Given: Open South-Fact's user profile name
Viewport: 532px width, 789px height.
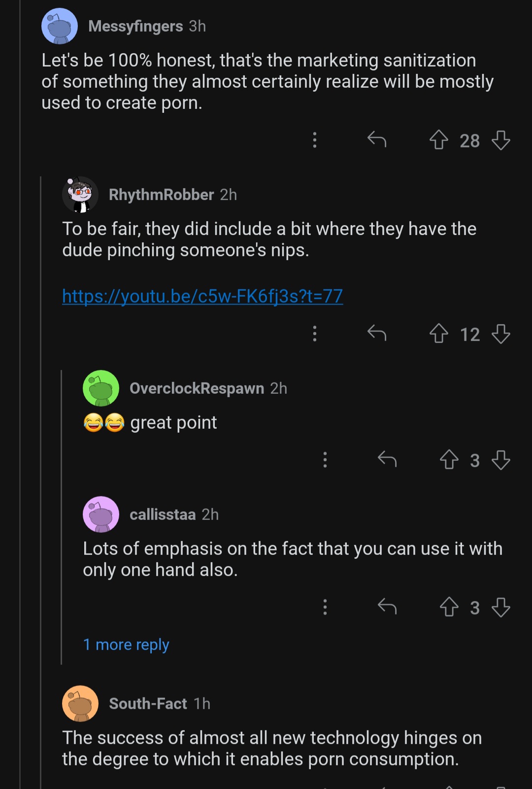Looking at the screenshot, I should click(x=148, y=704).
